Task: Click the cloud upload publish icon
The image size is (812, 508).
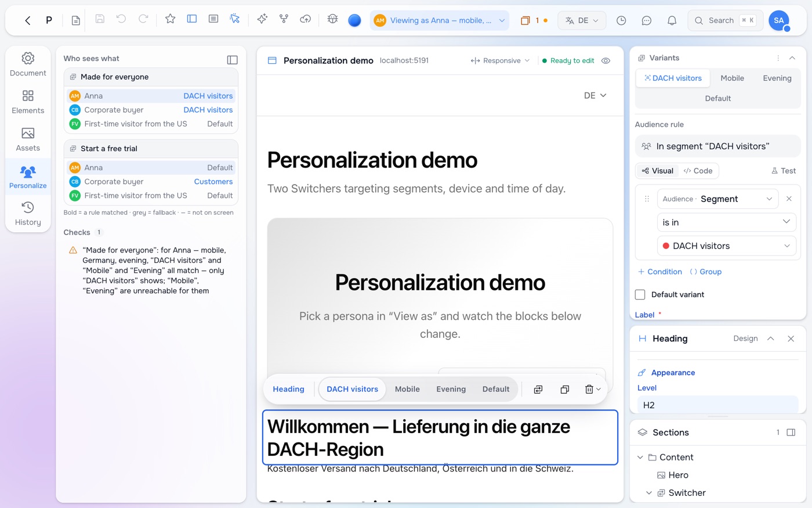Action: click(305, 19)
